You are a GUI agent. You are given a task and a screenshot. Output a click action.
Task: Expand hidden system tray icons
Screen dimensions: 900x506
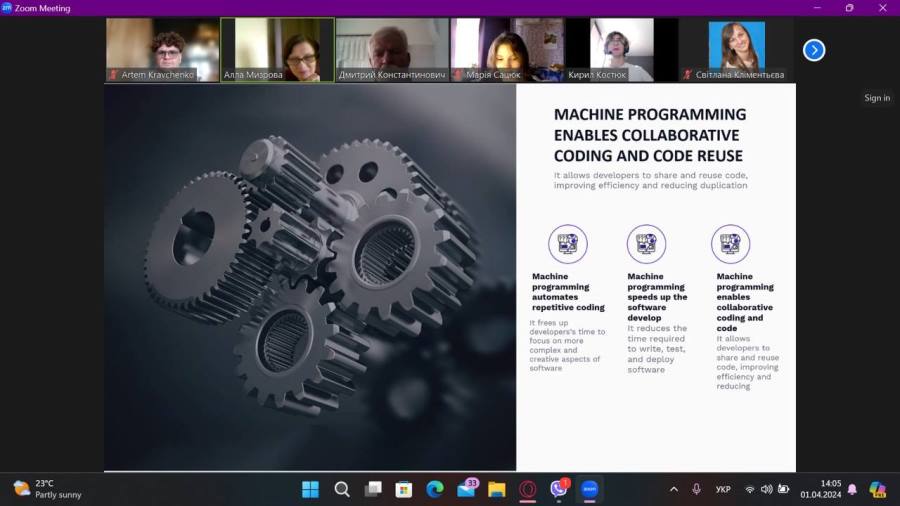click(674, 489)
